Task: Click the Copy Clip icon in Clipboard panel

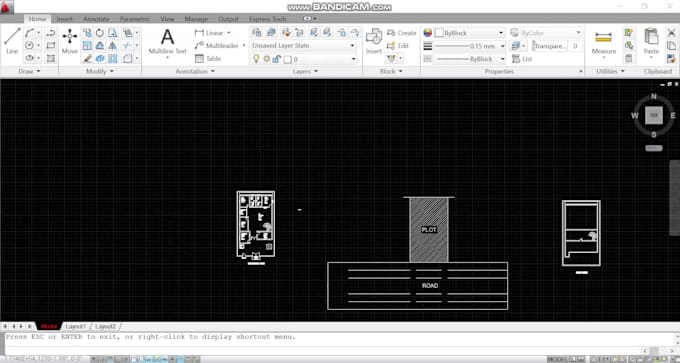Action: 671,45
